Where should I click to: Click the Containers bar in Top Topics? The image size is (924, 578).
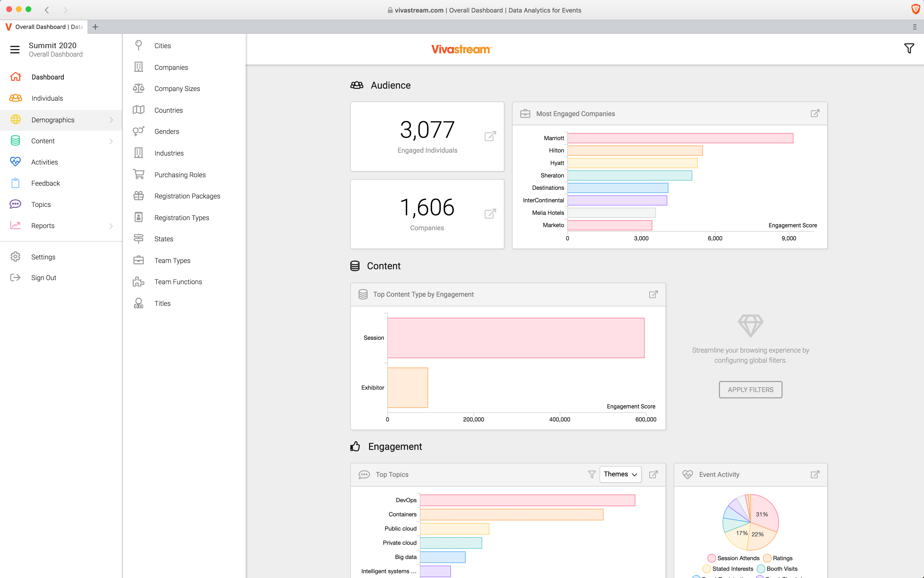click(x=512, y=515)
